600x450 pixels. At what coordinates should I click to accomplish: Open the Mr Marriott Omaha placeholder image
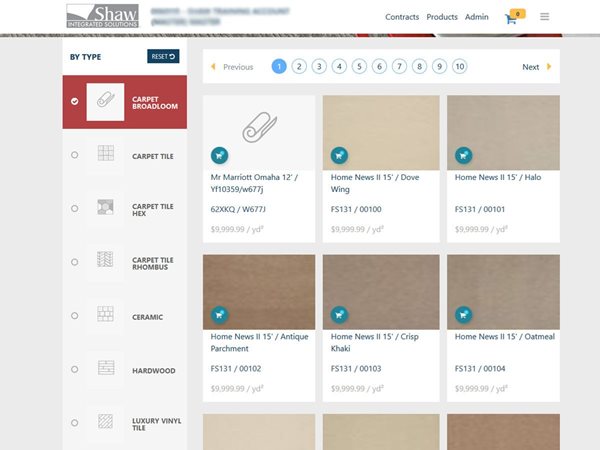(x=259, y=132)
